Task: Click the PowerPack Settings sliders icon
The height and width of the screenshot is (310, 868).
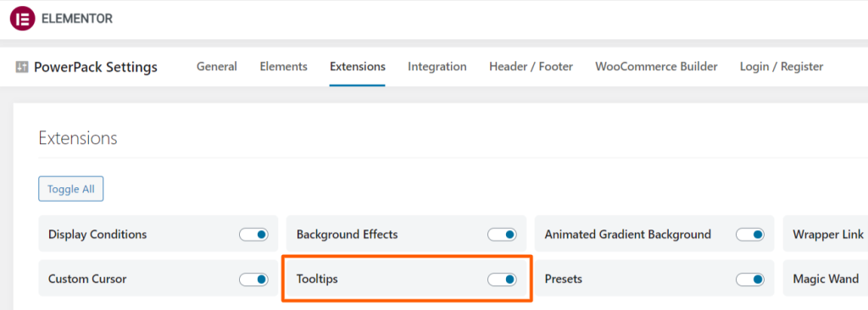Action: (21, 67)
